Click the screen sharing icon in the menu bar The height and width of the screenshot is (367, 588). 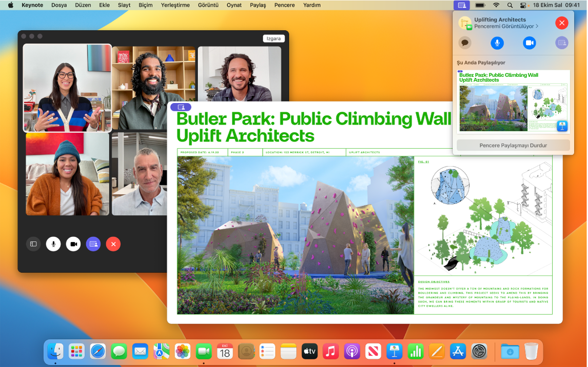tap(461, 5)
